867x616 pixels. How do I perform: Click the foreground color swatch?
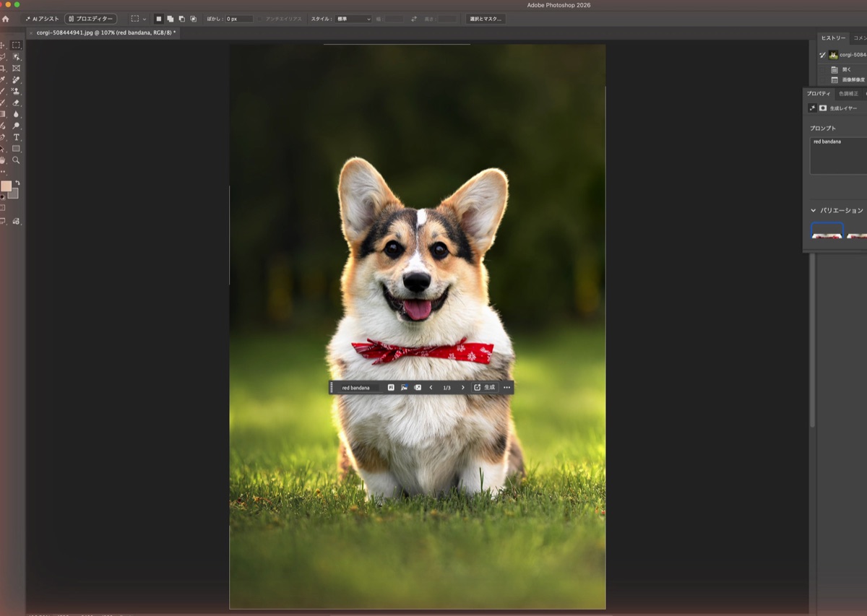[x=6, y=186]
